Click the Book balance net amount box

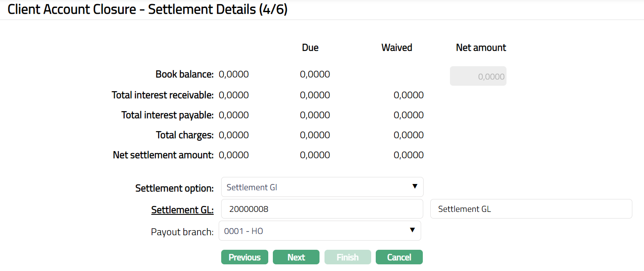478,76
